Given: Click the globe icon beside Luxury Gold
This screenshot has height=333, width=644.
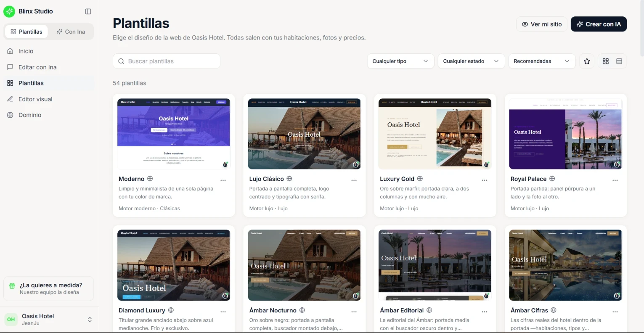Looking at the screenshot, I should tap(420, 179).
